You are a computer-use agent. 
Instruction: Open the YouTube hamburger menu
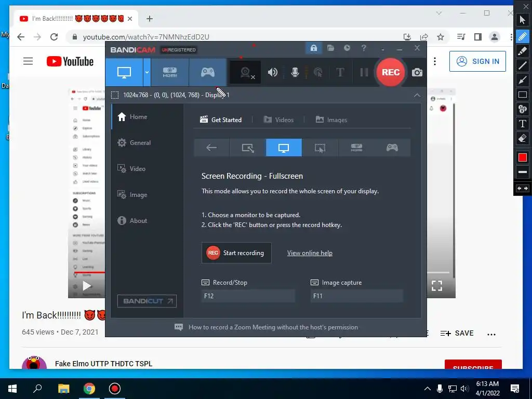point(28,61)
